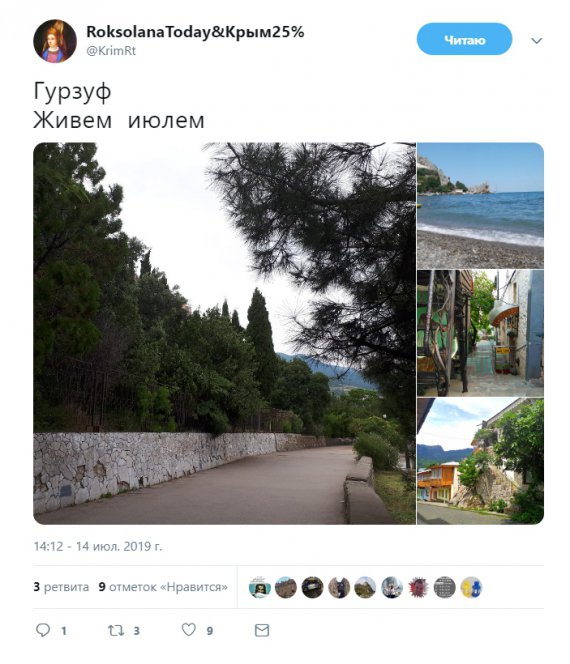Open the pebble beach sea photo

pos(480,205)
